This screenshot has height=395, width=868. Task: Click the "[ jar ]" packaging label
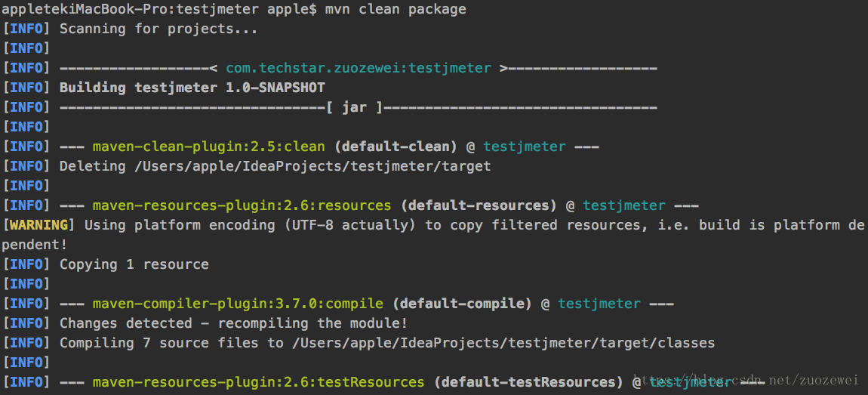coord(355,108)
